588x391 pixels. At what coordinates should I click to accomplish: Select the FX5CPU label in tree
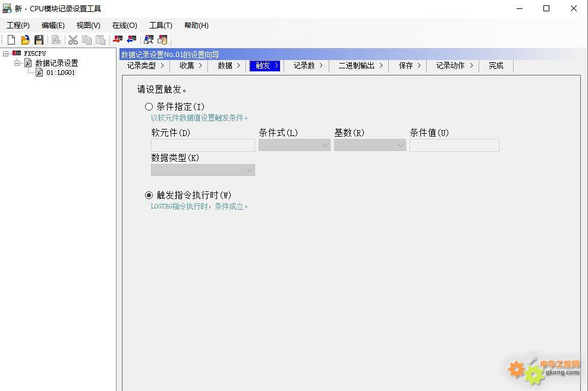(35, 53)
